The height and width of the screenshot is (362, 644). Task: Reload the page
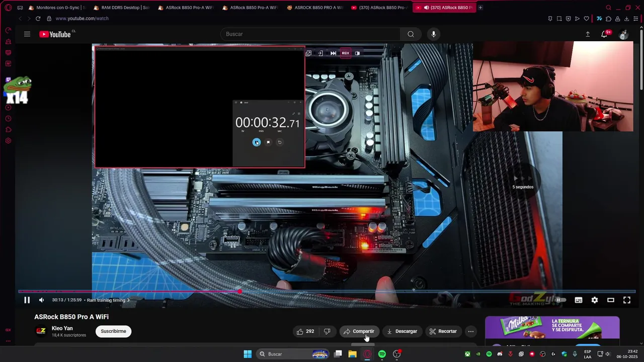[38, 19]
